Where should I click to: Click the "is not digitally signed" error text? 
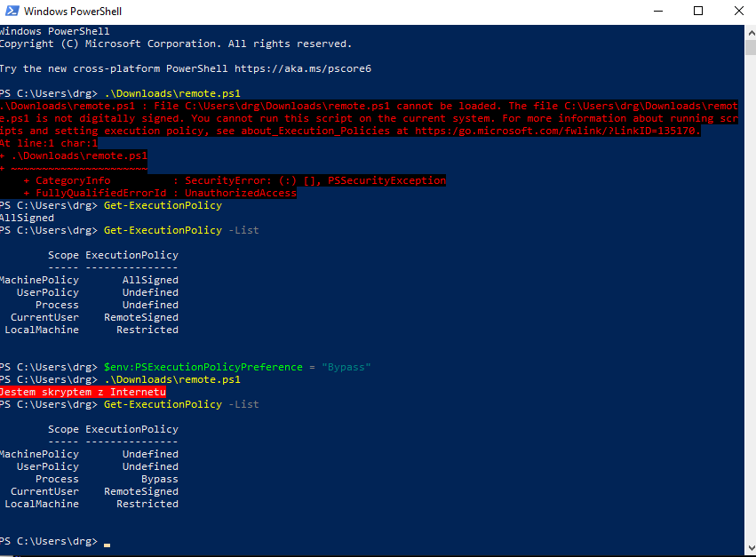111,118
